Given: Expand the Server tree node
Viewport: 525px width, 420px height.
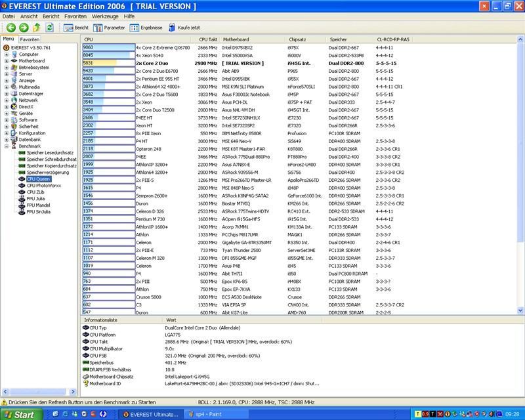Looking at the screenshot, I should coord(7,74).
